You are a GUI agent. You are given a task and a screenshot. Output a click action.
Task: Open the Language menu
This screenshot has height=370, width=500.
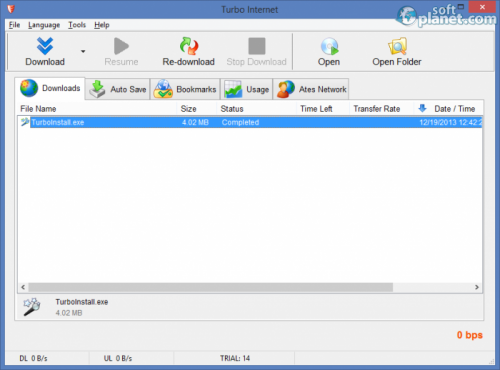click(44, 25)
